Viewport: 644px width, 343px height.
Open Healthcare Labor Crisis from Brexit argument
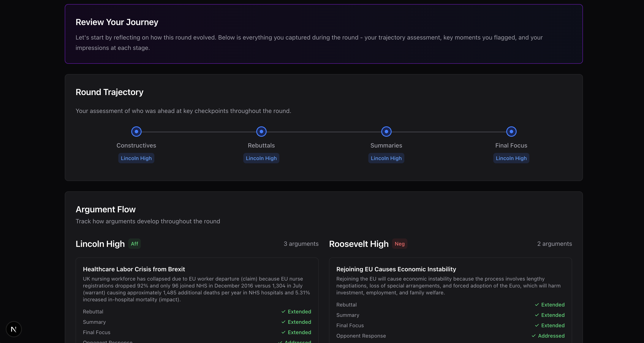click(x=134, y=269)
